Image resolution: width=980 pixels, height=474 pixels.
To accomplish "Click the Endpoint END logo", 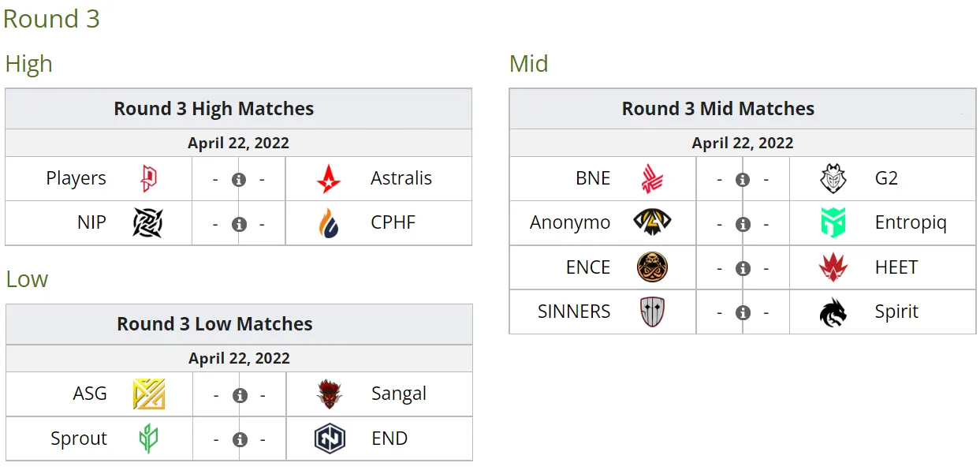I will (330, 439).
